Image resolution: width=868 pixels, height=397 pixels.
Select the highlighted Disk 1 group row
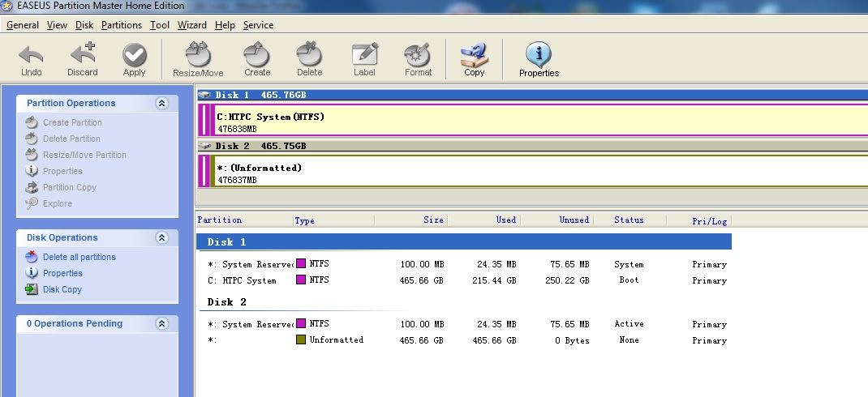click(464, 241)
